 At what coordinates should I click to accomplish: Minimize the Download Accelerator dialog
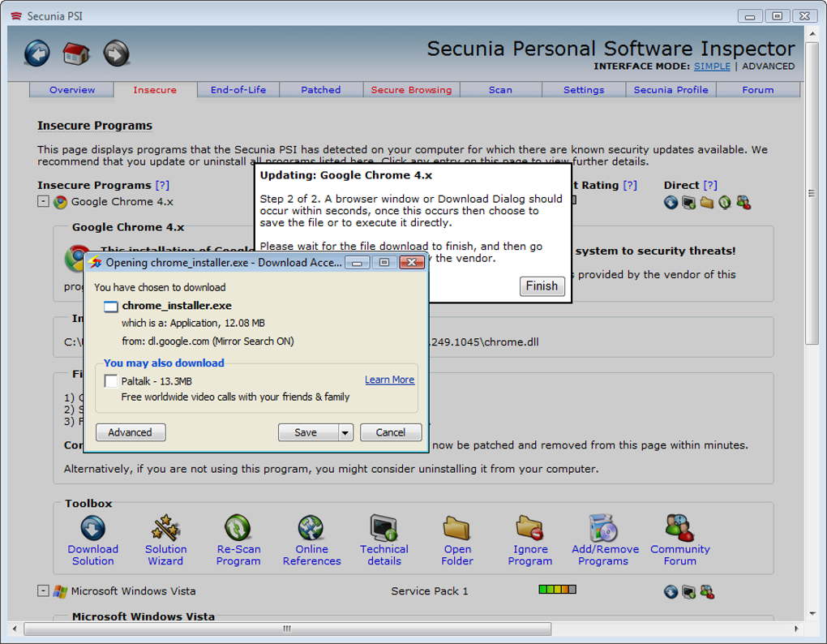click(357, 262)
